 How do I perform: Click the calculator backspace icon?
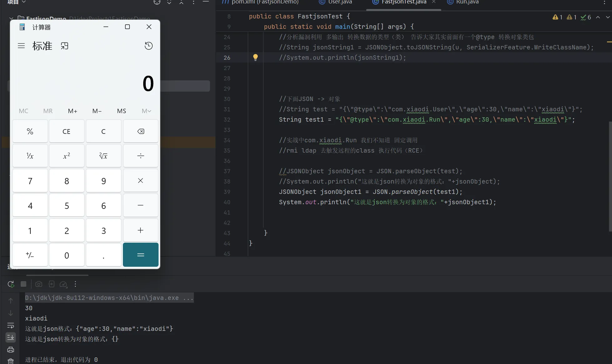point(141,131)
